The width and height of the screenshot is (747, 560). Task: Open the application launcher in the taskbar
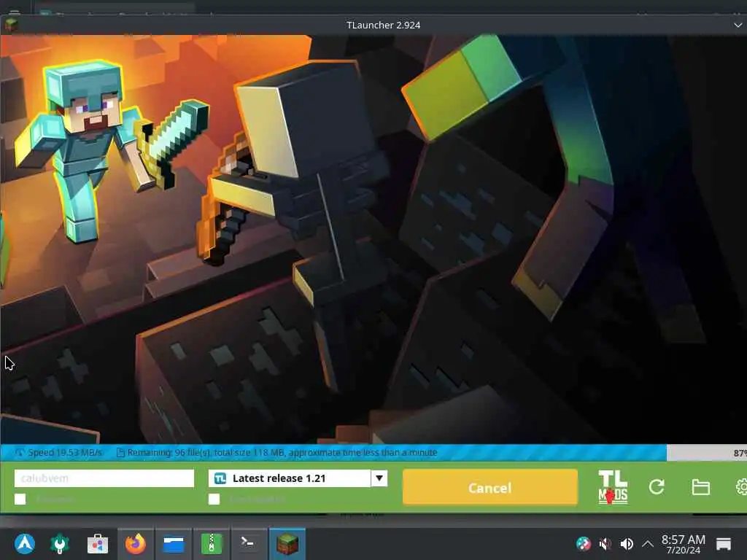tap(25, 543)
